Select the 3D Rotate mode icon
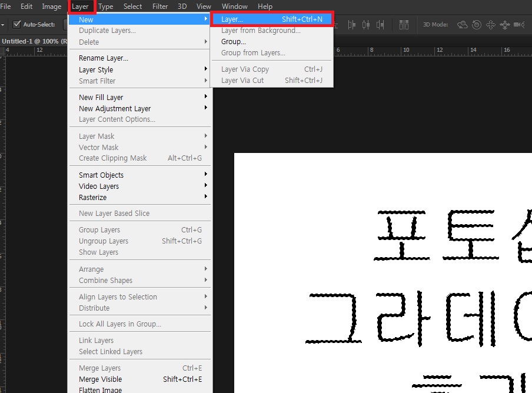The image size is (532, 393). coord(462,25)
